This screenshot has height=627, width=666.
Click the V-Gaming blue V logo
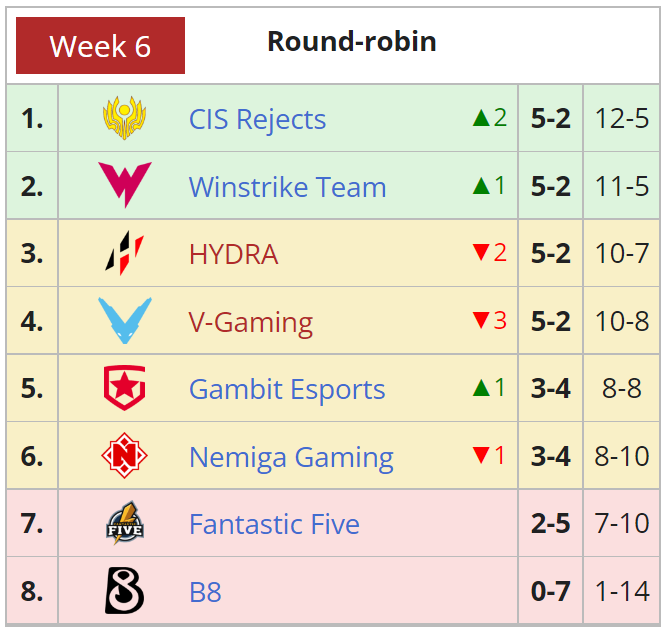(x=124, y=321)
